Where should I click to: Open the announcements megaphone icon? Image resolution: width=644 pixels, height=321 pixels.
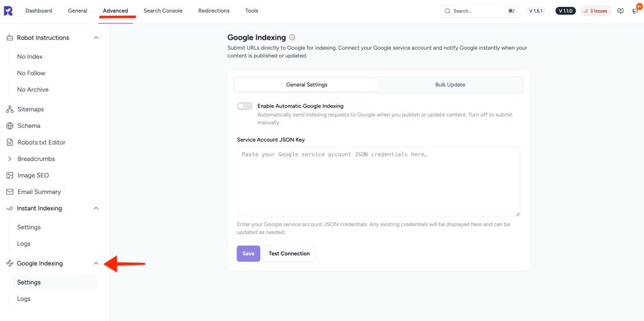point(635,11)
